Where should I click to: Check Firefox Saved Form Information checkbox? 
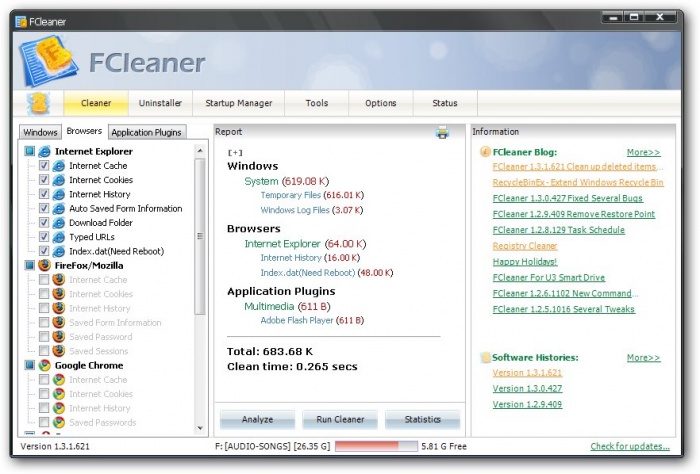[x=44, y=322]
